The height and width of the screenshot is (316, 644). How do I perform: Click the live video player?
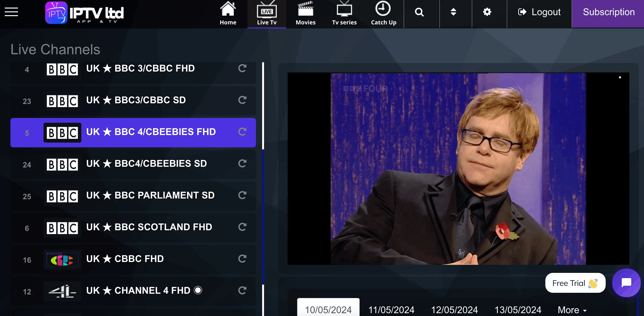point(458,168)
